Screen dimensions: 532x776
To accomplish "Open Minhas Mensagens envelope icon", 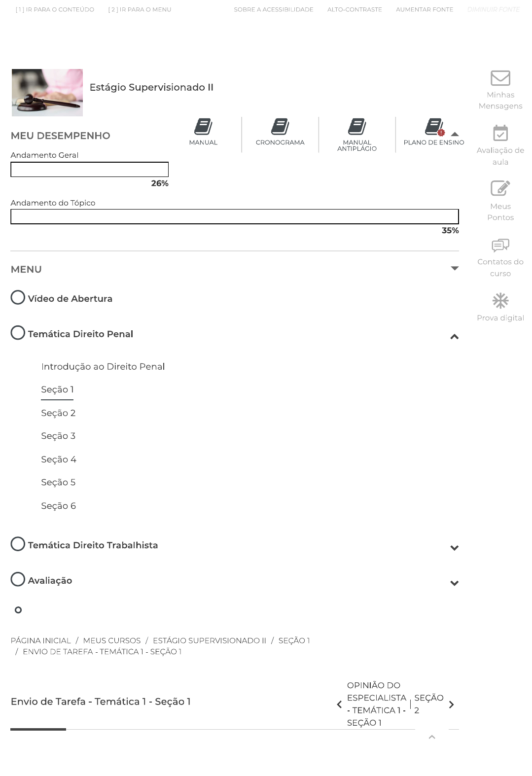I will (x=500, y=78).
